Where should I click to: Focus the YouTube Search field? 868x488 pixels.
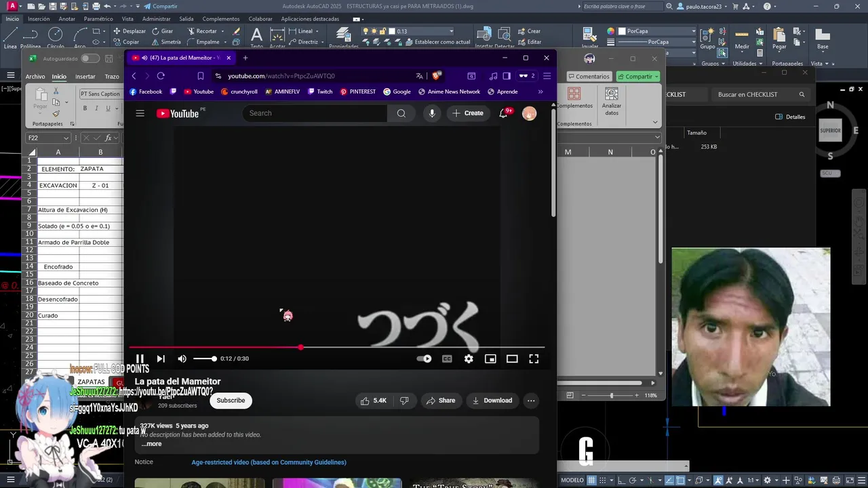315,113
